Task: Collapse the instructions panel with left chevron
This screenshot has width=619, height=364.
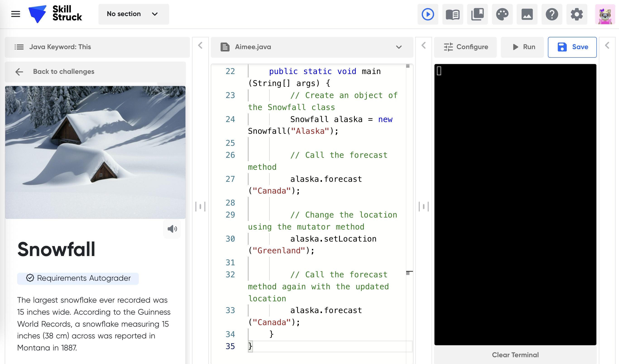Action: pyautogui.click(x=200, y=45)
